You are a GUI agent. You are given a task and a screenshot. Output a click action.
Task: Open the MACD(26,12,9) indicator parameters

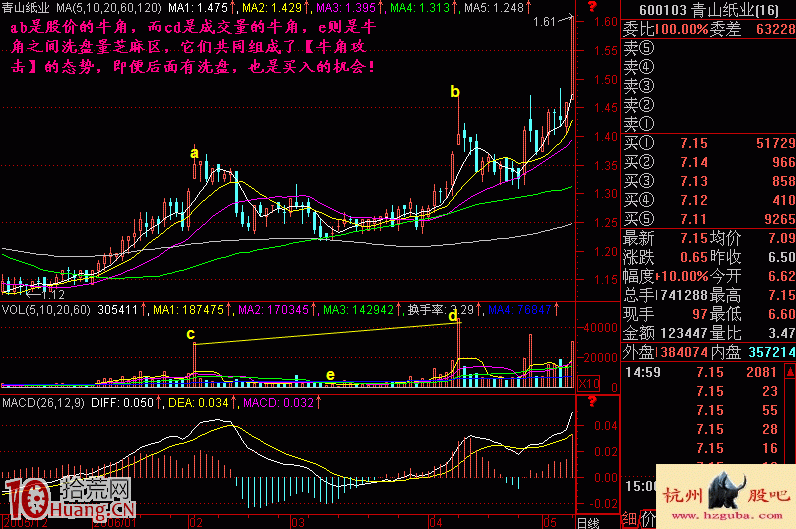(x=48, y=403)
